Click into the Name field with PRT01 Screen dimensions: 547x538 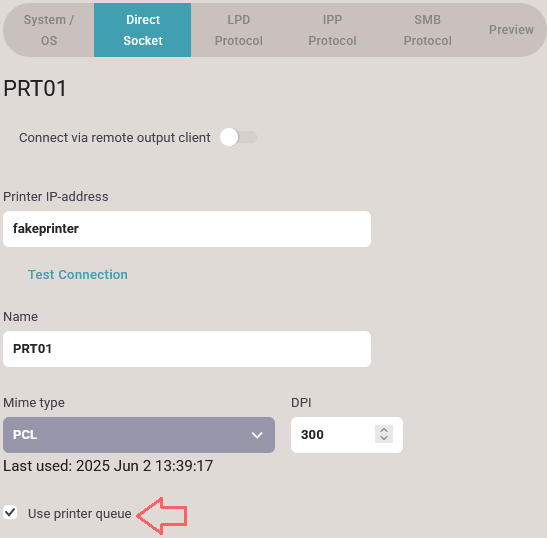coord(187,349)
